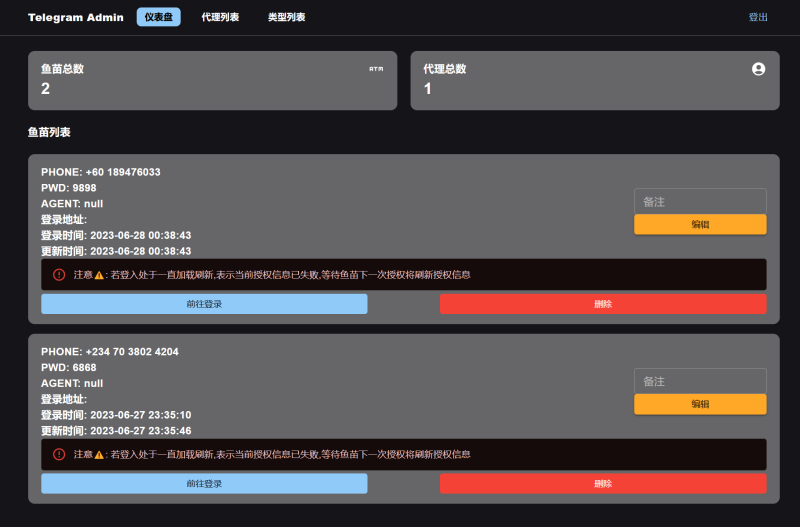Go to the 类型列表 tab
800x527 pixels.
[287, 17]
